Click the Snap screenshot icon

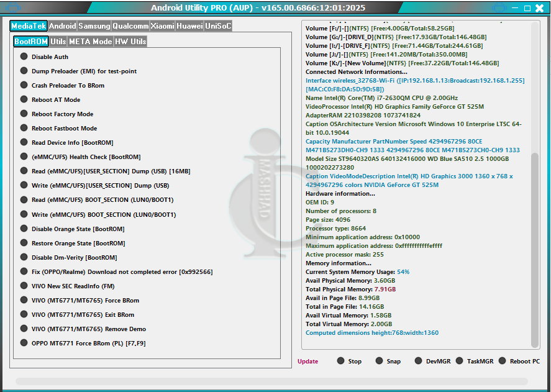click(x=379, y=361)
